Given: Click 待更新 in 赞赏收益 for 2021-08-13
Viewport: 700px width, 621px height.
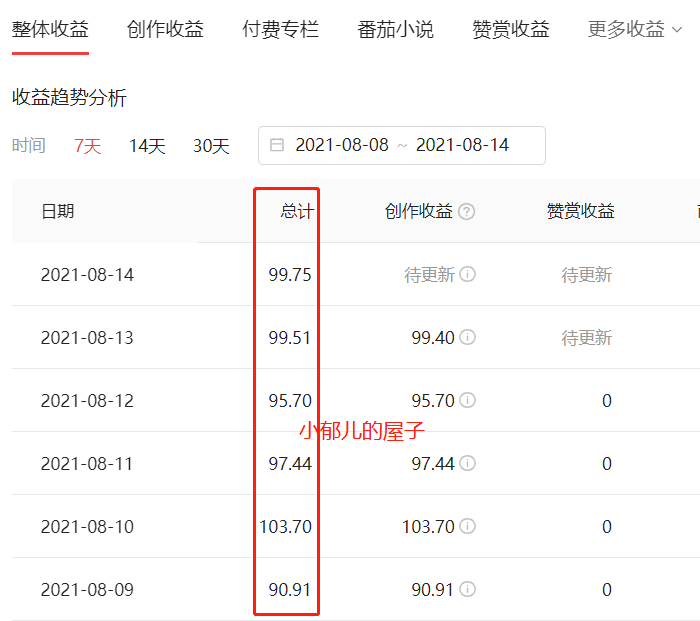Looking at the screenshot, I should (587, 338).
